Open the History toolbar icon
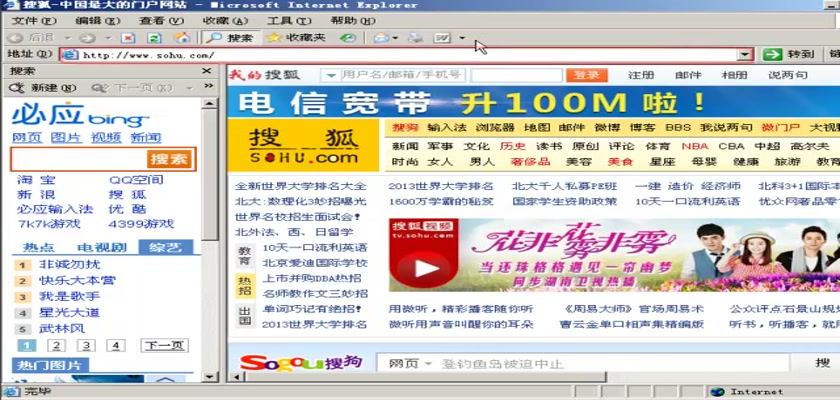The image size is (840, 400). tap(348, 38)
